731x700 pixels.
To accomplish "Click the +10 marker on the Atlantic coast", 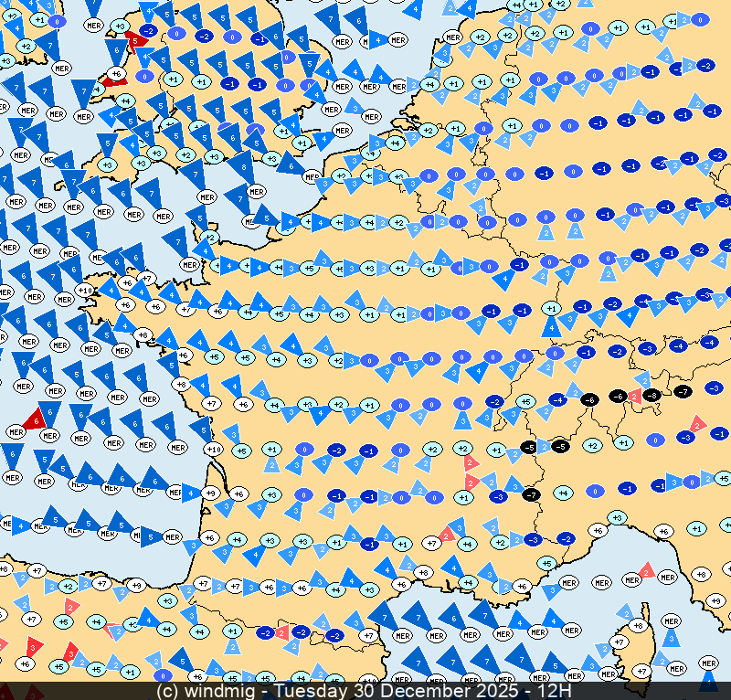I will click(x=213, y=449).
